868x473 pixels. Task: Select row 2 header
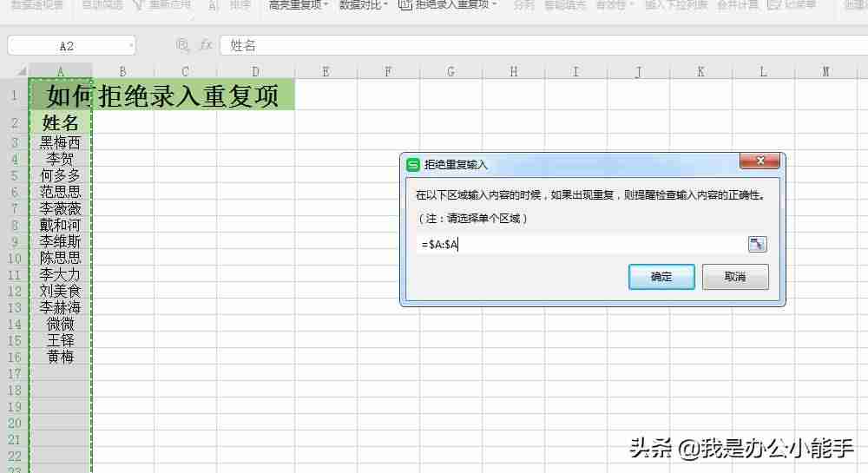15,122
